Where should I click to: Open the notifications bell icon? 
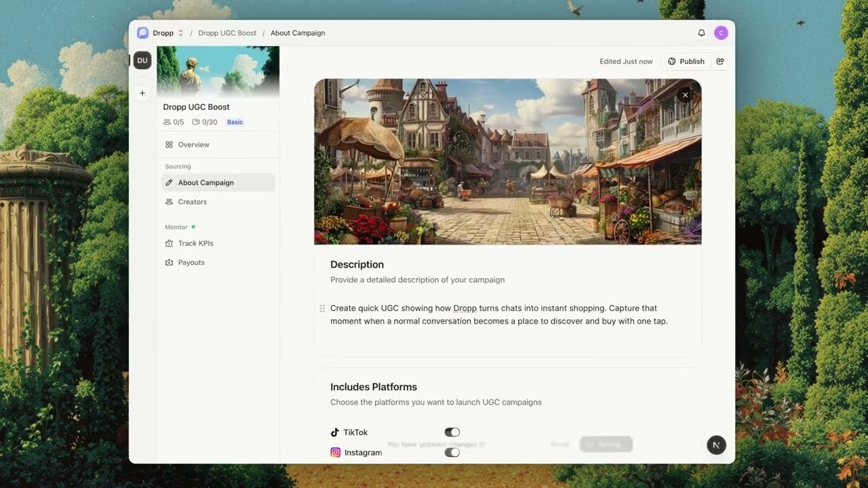702,32
